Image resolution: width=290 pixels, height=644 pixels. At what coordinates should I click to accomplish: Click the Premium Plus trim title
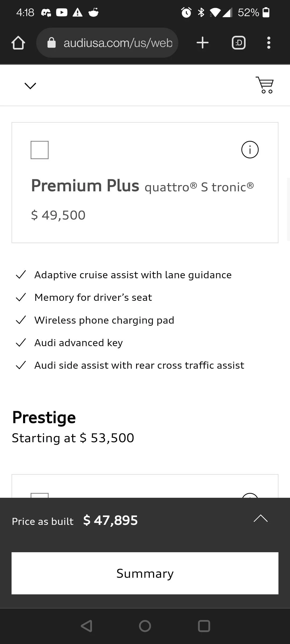85,186
